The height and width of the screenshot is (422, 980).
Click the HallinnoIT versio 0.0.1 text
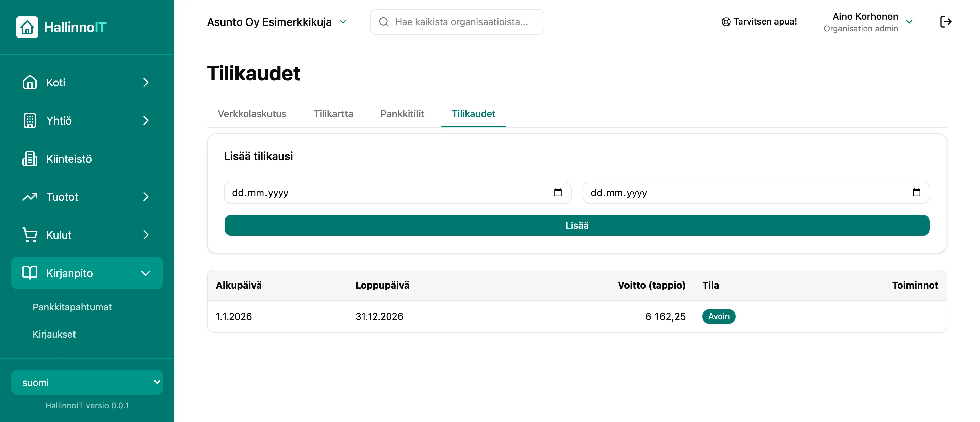87,406
